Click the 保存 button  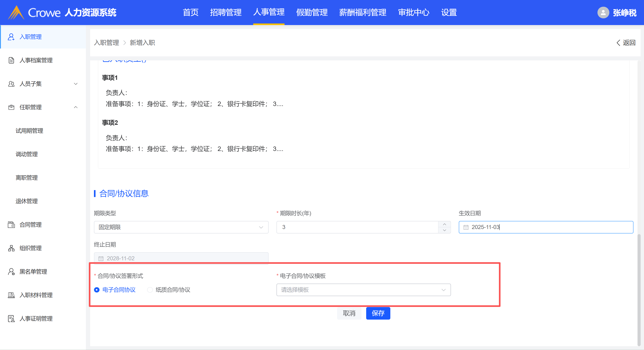(x=378, y=313)
